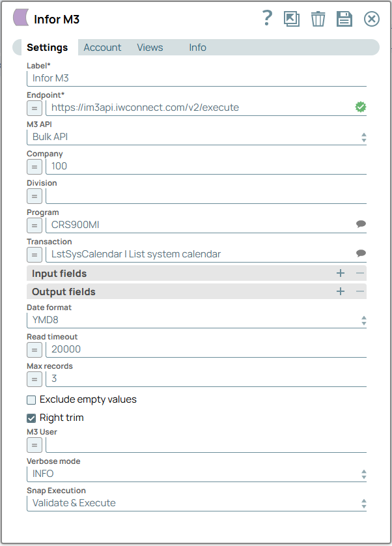
Task: Click the delete snap trash icon
Action: coord(318,19)
